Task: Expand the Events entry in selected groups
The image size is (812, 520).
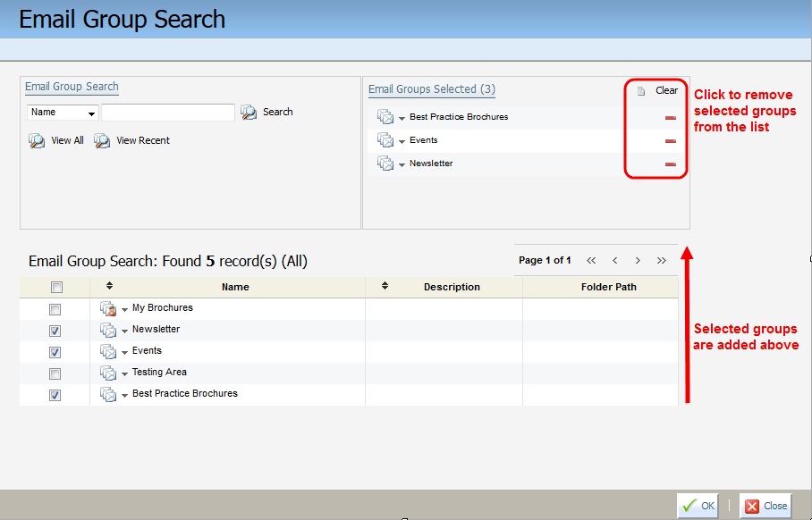Action: pyautogui.click(x=402, y=140)
